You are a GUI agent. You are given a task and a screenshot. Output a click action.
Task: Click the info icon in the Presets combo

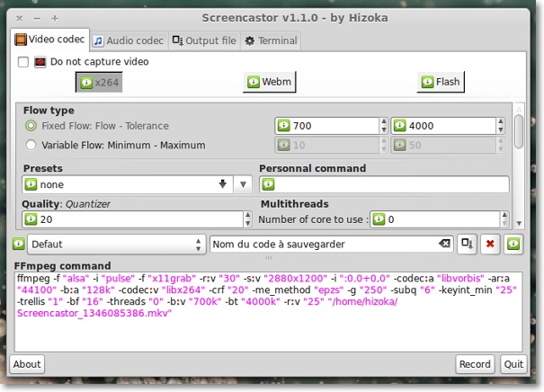click(x=31, y=184)
